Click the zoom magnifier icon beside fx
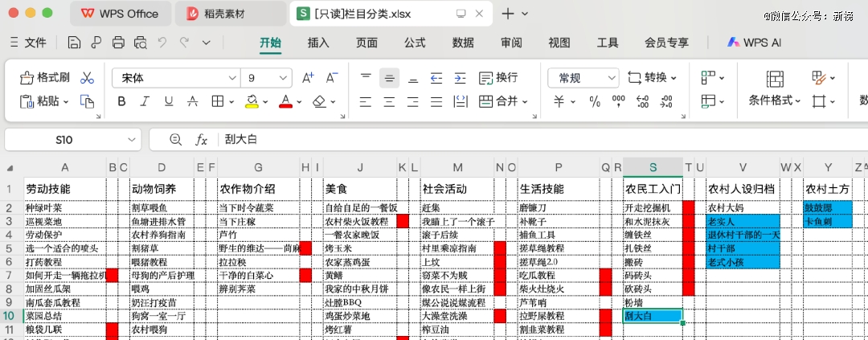This screenshot has height=340, width=868. [176, 140]
